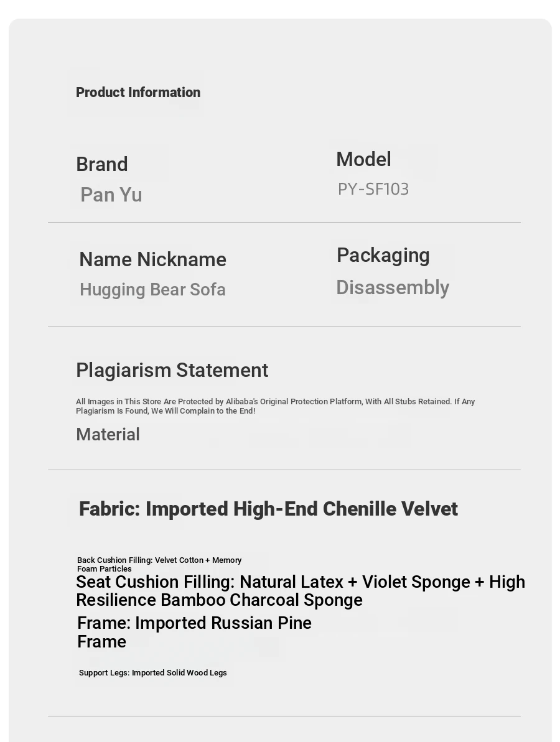Image resolution: width=560 pixels, height=742 pixels.
Task: Click the divider line below Pan Yu
Action: pyautogui.click(x=284, y=222)
